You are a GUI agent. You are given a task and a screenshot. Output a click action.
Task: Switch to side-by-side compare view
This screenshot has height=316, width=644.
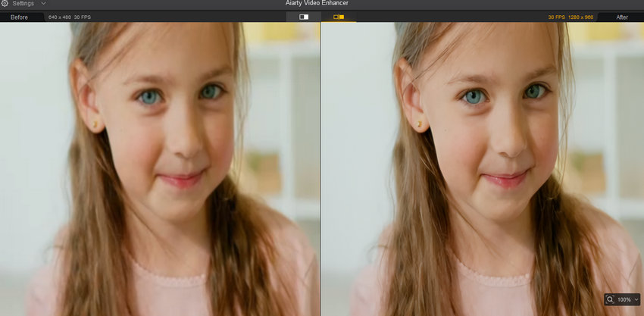tap(339, 17)
